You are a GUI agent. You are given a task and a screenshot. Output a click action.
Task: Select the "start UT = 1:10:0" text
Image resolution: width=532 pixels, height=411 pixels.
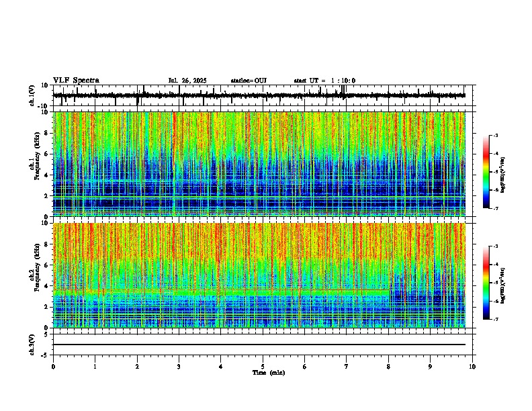(324, 81)
